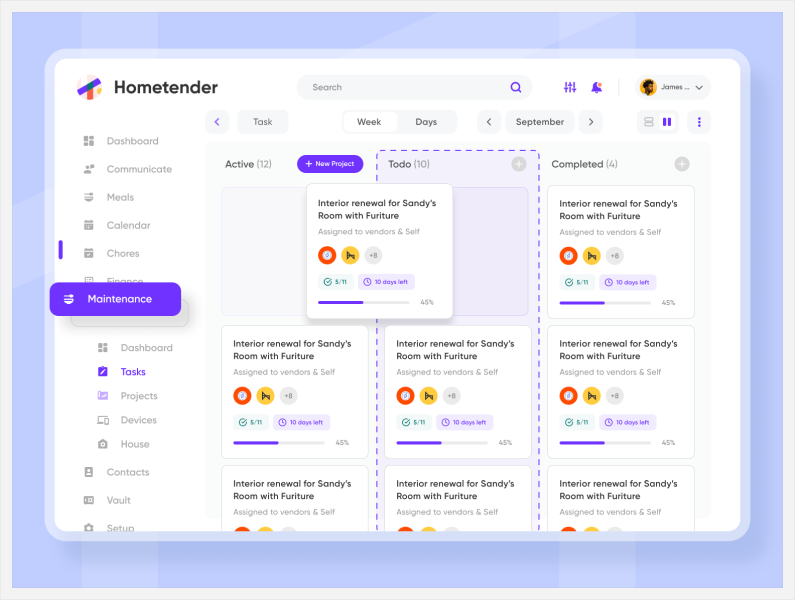This screenshot has height=600, width=795.
Task: Switch to the board columns view
Action: point(667,122)
